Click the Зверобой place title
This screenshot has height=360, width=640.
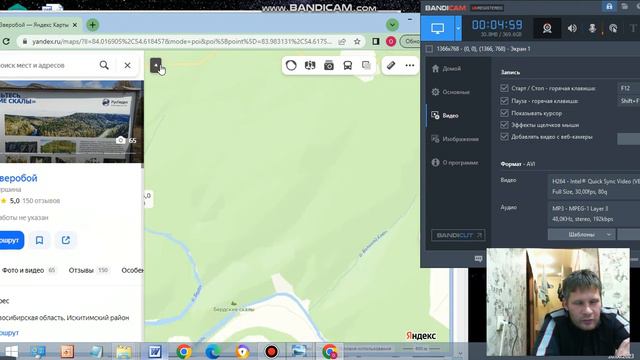pos(18,178)
